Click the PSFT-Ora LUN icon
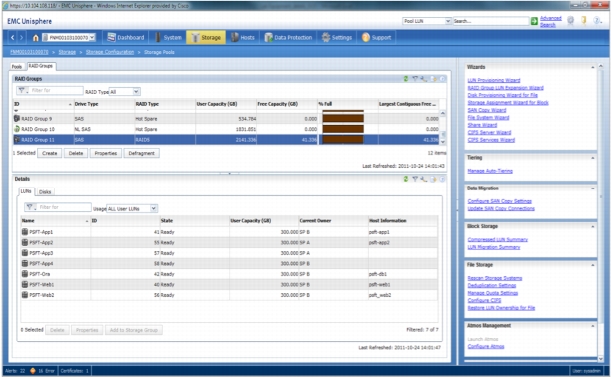The width and height of the screenshot is (612, 379). point(25,274)
